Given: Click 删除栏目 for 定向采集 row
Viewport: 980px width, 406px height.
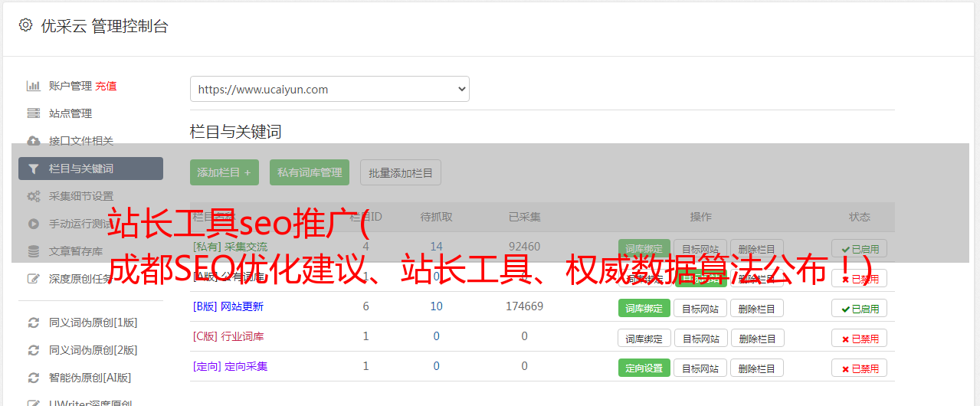Looking at the screenshot, I should pos(757,368).
